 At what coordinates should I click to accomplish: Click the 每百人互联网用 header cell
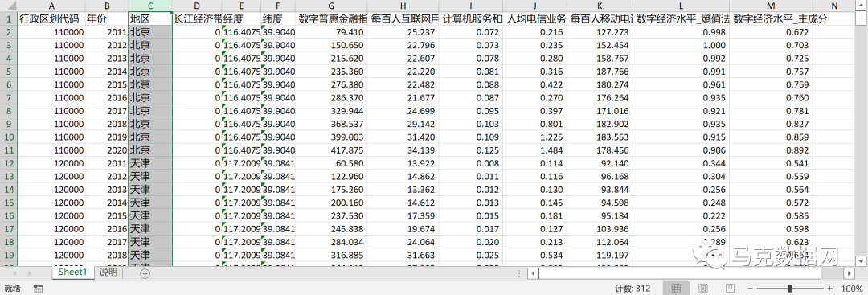click(403, 18)
